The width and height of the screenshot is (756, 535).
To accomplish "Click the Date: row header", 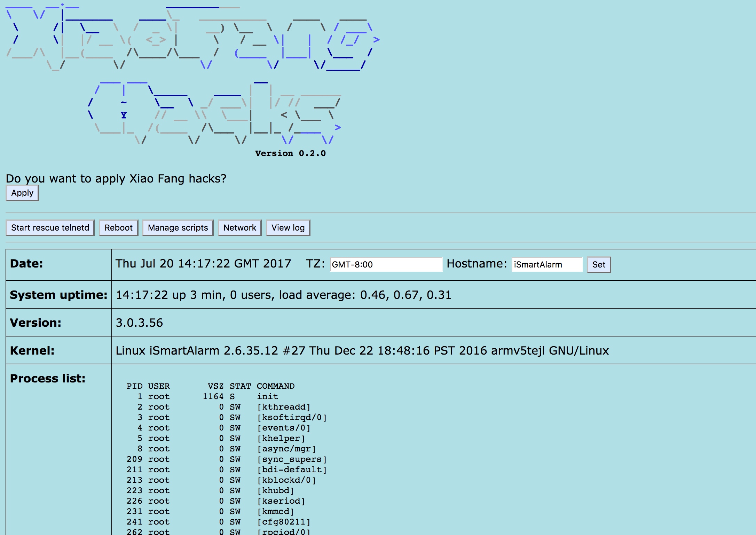I will (26, 264).
